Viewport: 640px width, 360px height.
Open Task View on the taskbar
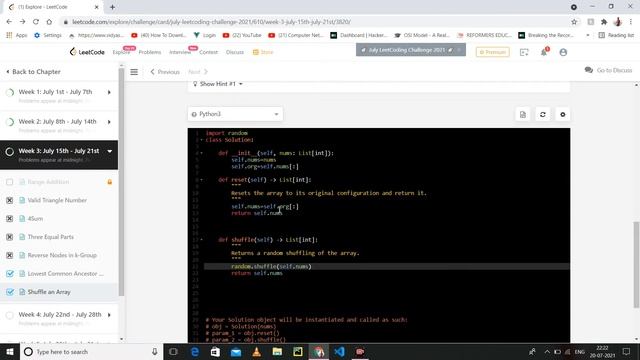click(x=173, y=352)
